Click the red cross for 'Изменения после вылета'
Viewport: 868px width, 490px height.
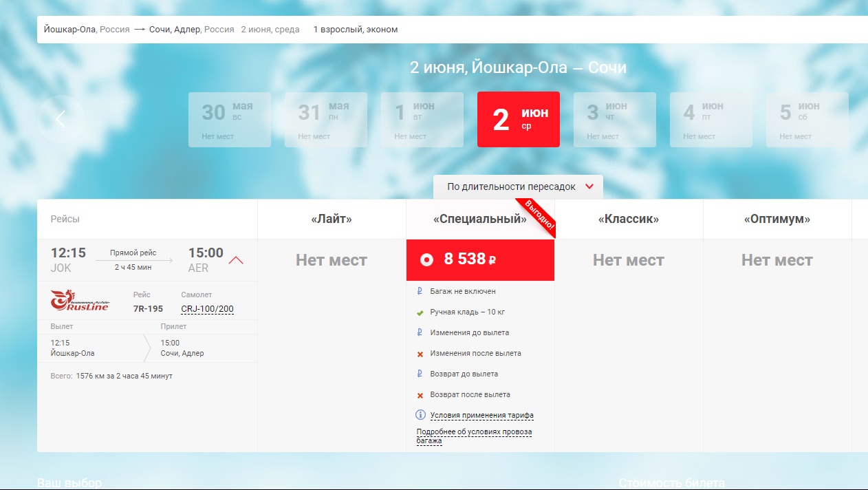420,354
